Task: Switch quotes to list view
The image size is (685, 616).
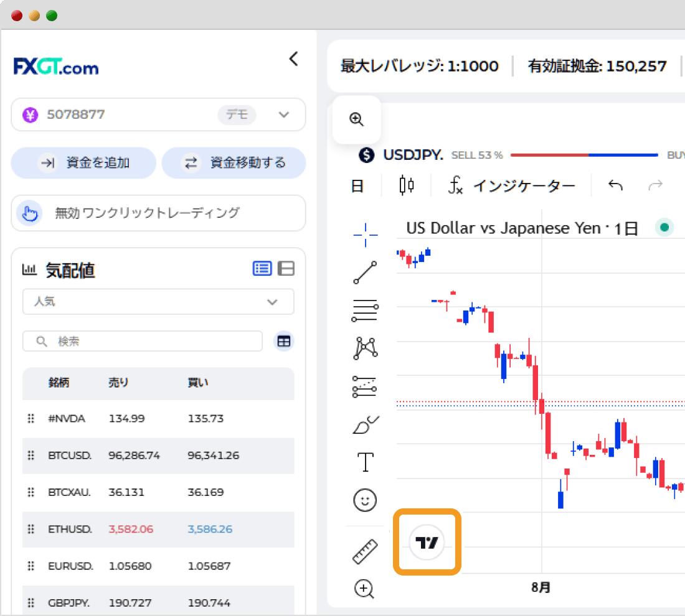Action: 262,268
